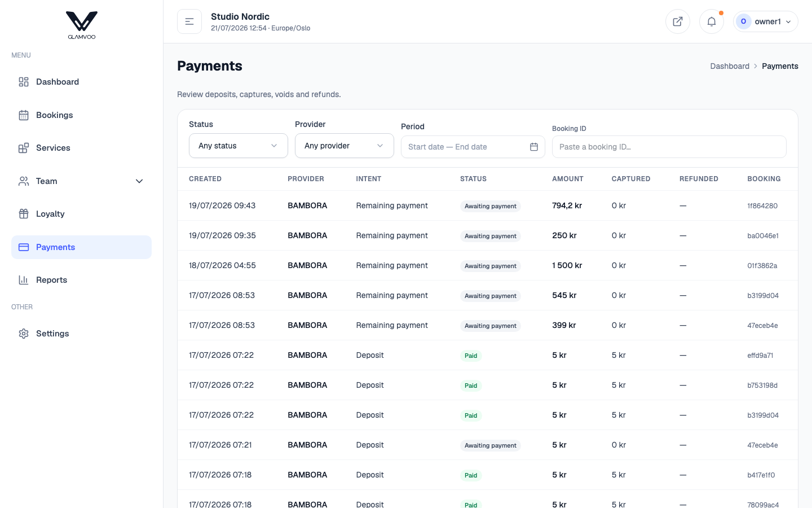Click the Reports chart icon
The image size is (812, 508).
coord(24,280)
